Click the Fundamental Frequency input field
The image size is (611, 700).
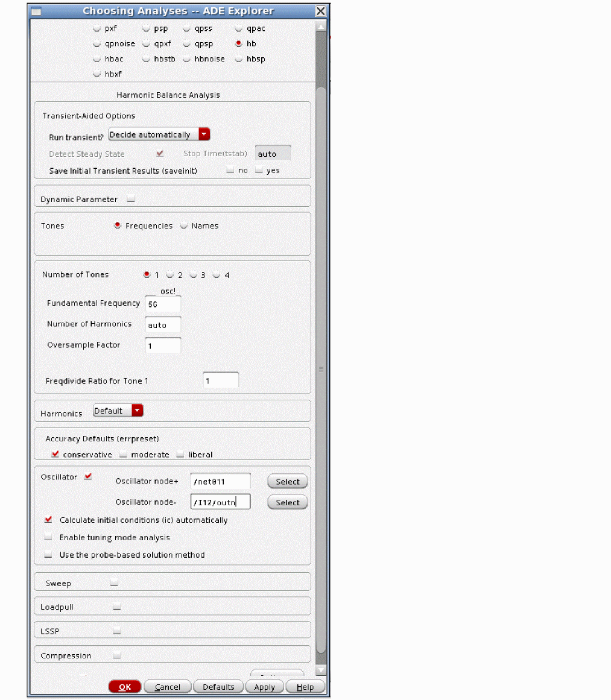point(163,304)
